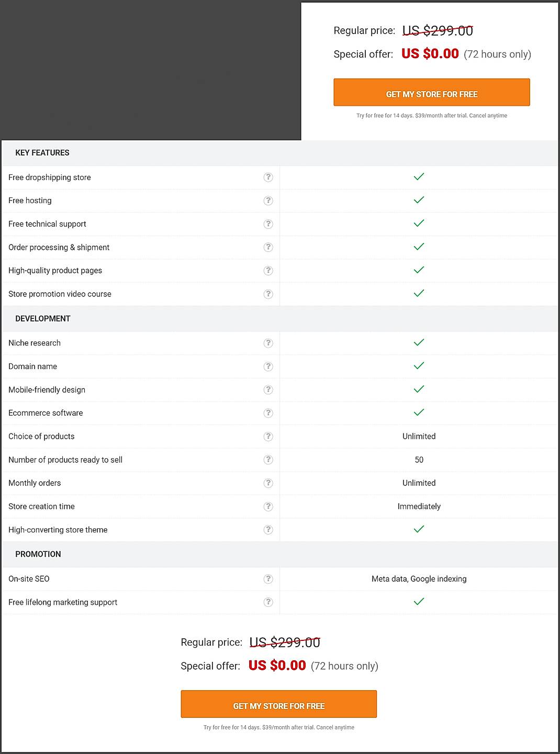Image resolution: width=560 pixels, height=754 pixels.
Task: Open the Choice of products help icon
Action: (x=268, y=436)
